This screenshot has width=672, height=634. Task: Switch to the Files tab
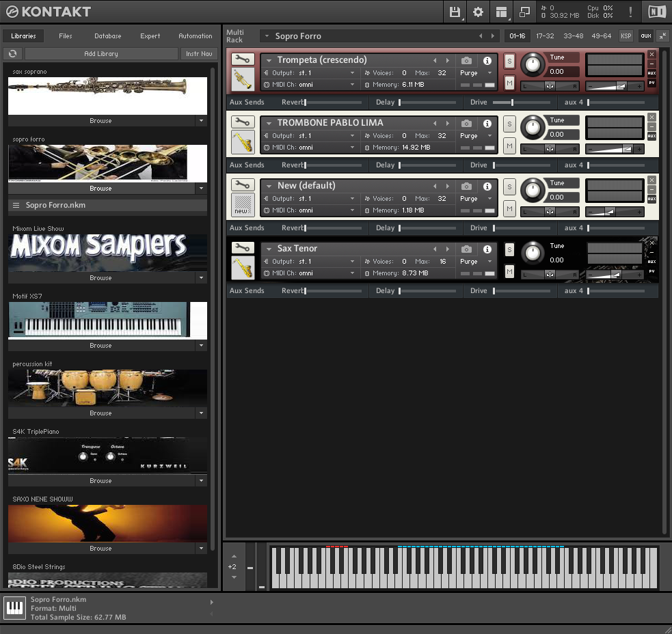pyautogui.click(x=65, y=36)
